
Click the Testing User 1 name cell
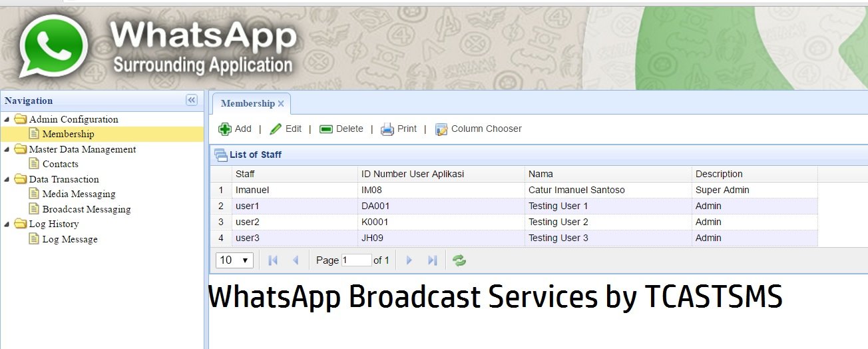608,206
